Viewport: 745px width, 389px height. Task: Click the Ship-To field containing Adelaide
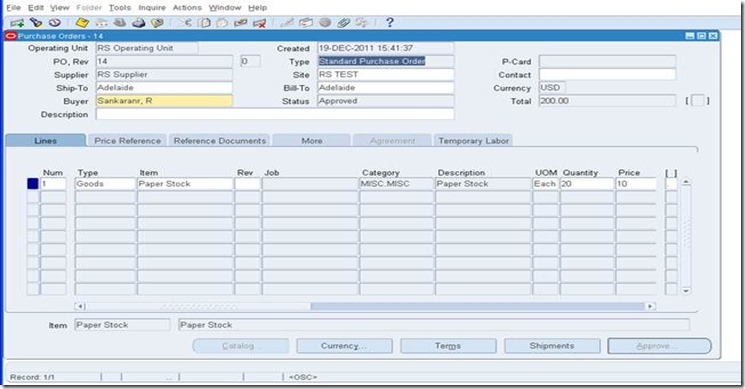coord(164,88)
